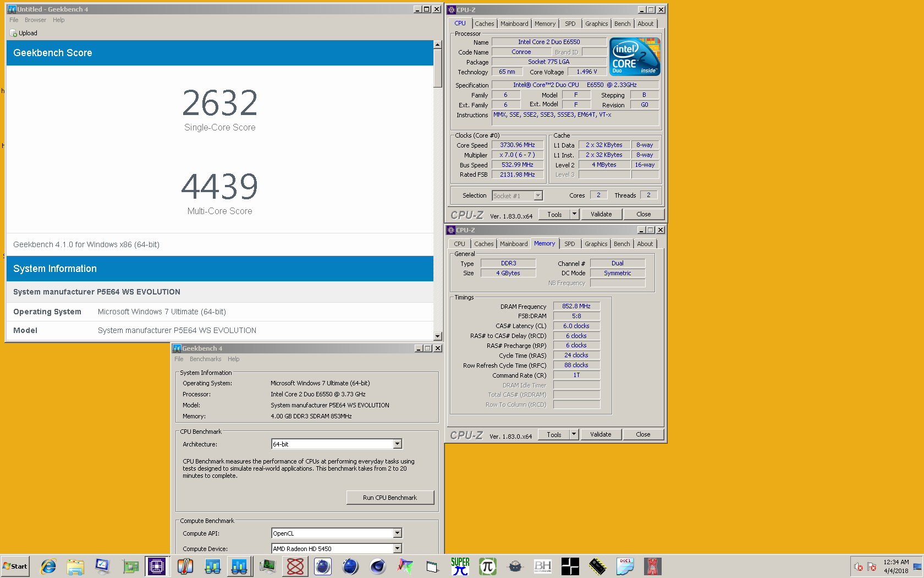Switch to Mainboard tab in upper CPU-Z
The width and height of the screenshot is (924, 578).
click(514, 24)
